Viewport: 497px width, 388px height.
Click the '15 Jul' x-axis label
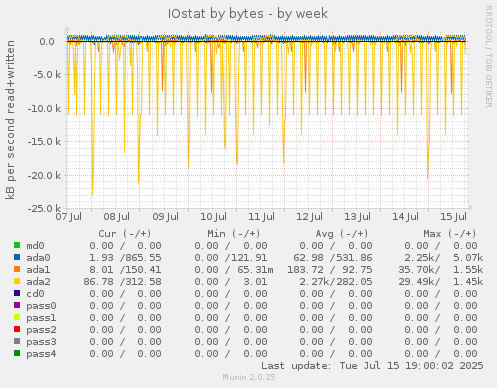453,217
